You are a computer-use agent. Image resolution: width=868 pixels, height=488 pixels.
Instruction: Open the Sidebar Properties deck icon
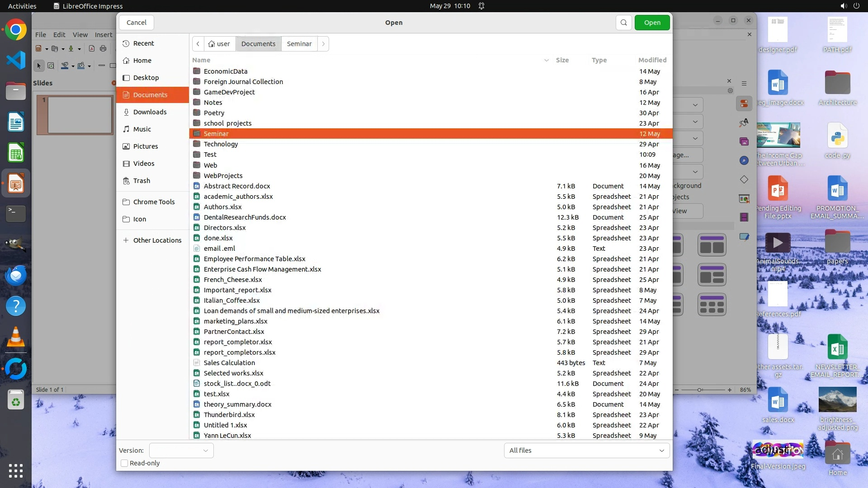coord(744,104)
